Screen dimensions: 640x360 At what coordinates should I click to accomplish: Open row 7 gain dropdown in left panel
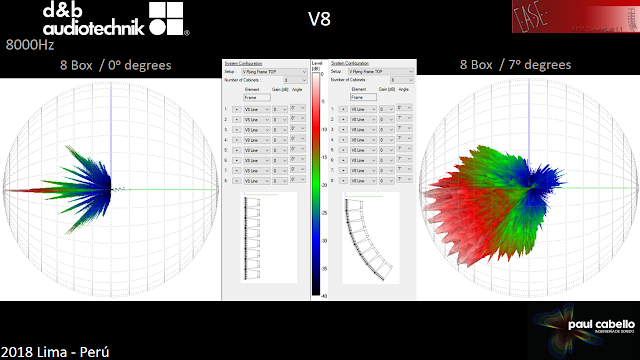[280, 171]
